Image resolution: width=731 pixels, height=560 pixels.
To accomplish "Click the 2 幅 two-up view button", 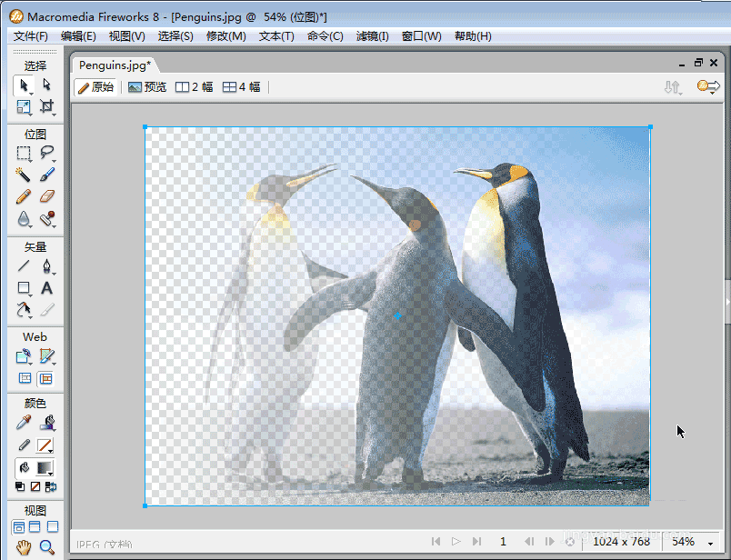I will tap(194, 87).
